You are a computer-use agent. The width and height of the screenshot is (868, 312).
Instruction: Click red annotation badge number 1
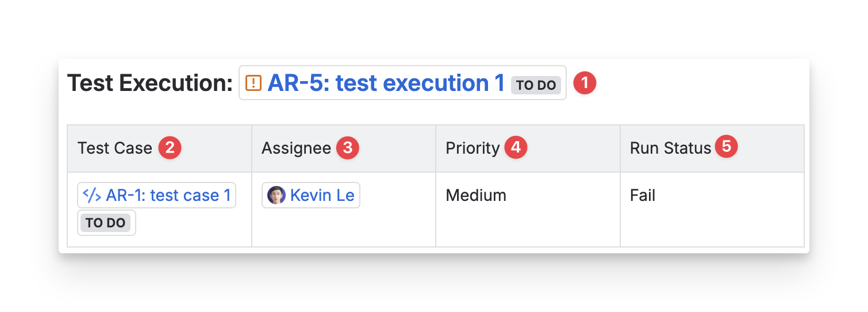click(585, 83)
